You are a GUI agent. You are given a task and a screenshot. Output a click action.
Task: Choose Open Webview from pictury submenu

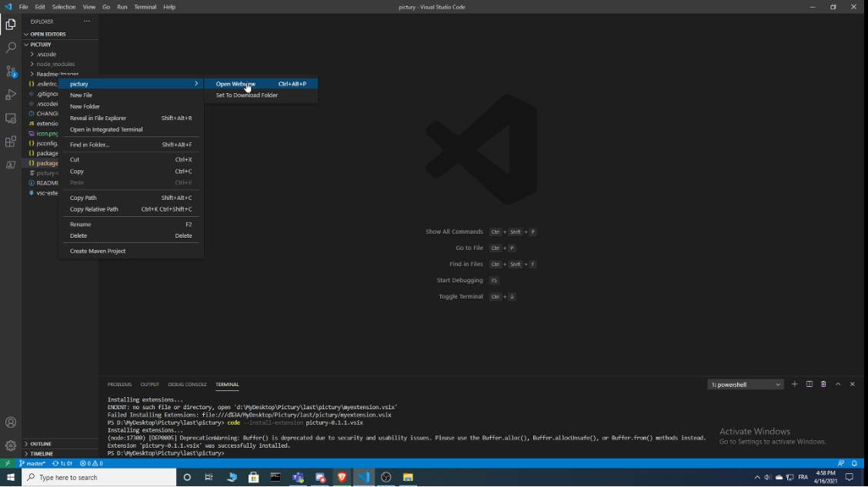[x=261, y=84]
